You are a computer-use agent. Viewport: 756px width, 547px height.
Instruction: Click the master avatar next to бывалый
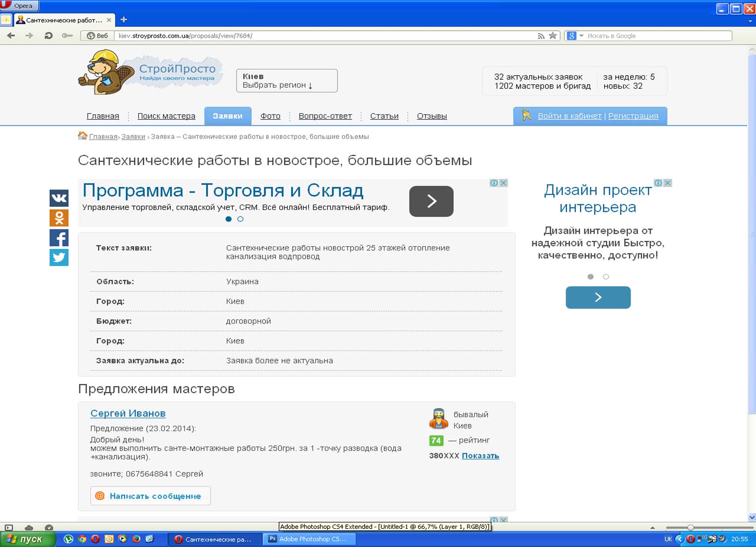[438, 419]
